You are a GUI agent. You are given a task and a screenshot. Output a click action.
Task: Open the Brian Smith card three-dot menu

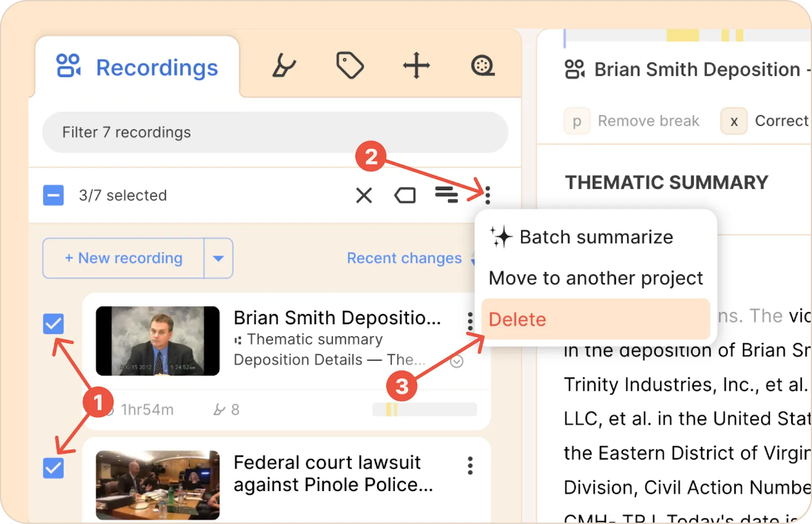[x=470, y=321]
